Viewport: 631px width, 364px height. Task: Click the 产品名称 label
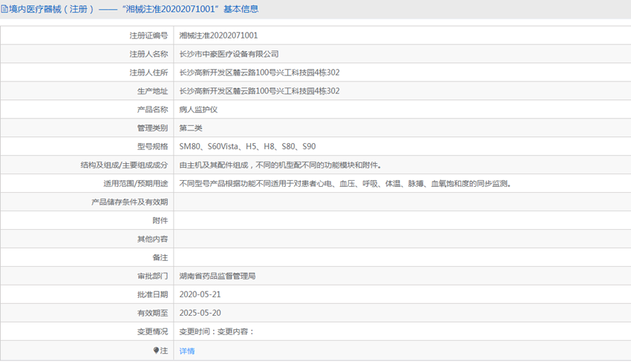tap(152, 109)
